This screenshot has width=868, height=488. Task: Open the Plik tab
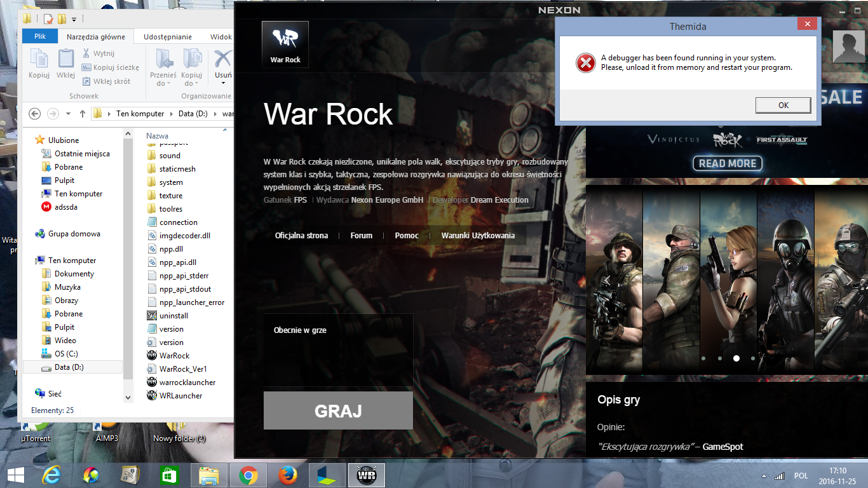tap(40, 37)
